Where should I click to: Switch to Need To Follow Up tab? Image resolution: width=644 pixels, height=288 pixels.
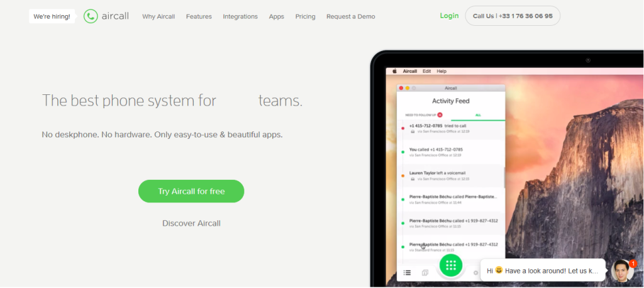point(423,115)
